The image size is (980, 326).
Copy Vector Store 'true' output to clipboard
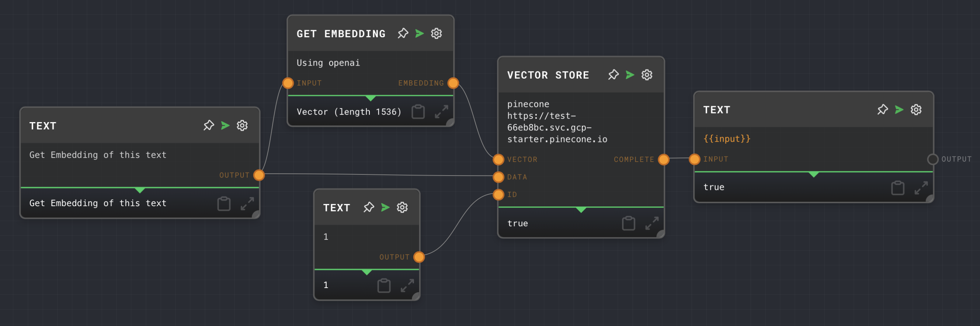tap(629, 223)
